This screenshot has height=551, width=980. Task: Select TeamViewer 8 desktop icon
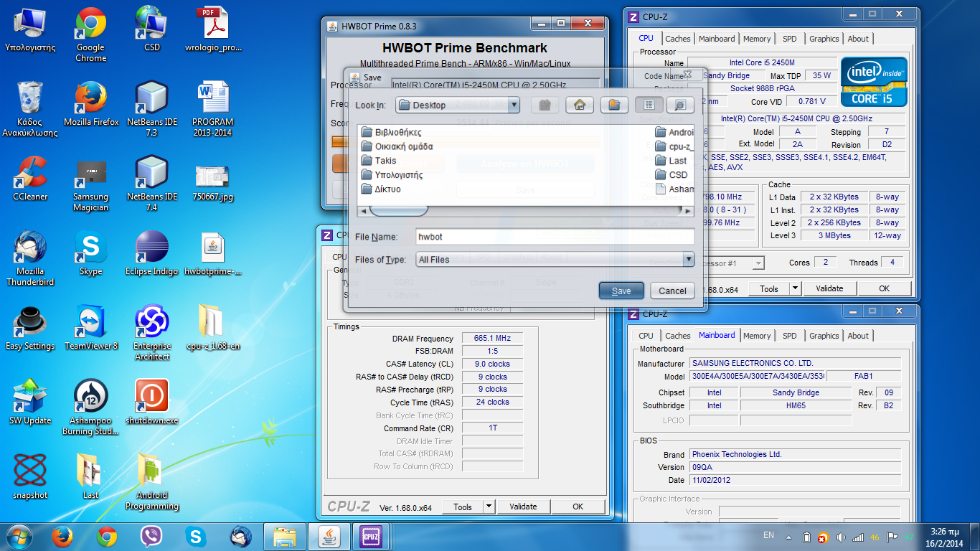click(91, 328)
